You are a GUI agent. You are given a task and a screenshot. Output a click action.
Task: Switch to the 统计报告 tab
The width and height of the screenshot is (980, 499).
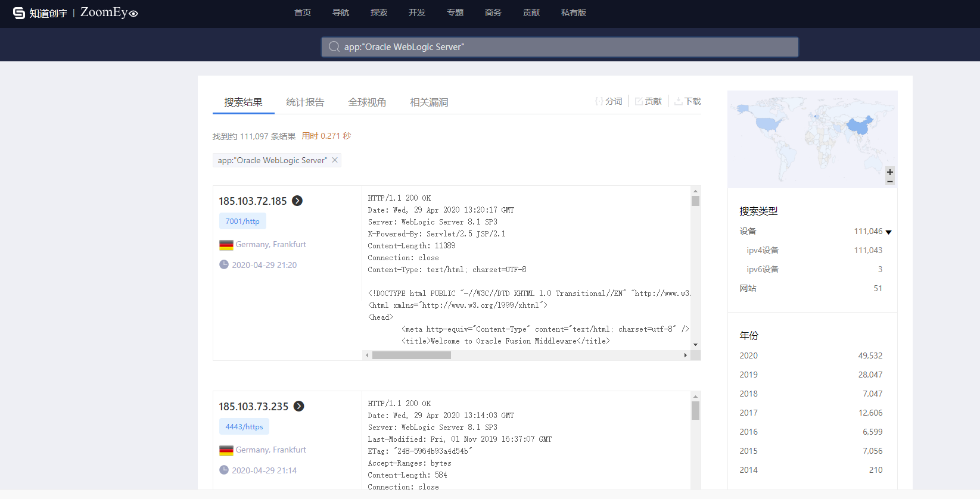305,102
